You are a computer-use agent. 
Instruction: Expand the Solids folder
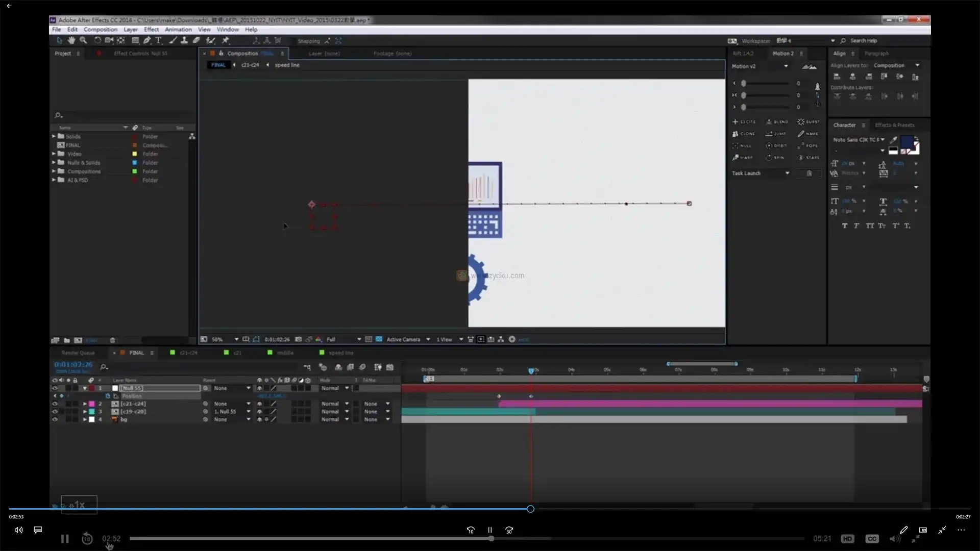pyautogui.click(x=54, y=136)
